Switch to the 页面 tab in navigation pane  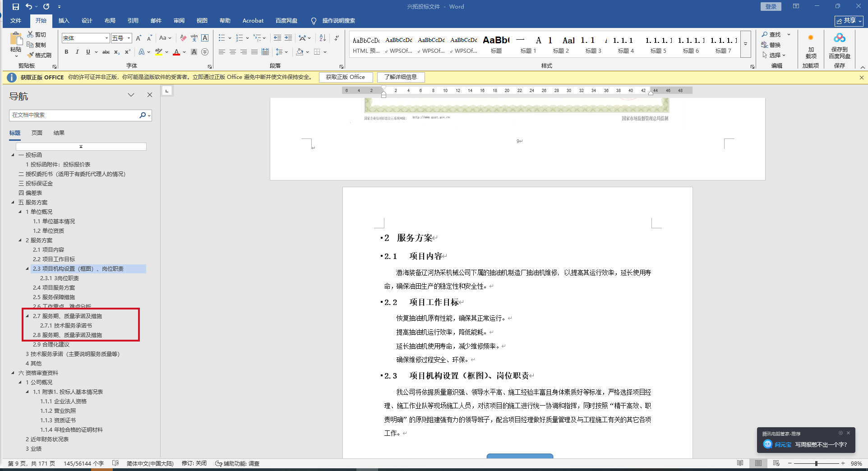coord(37,133)
